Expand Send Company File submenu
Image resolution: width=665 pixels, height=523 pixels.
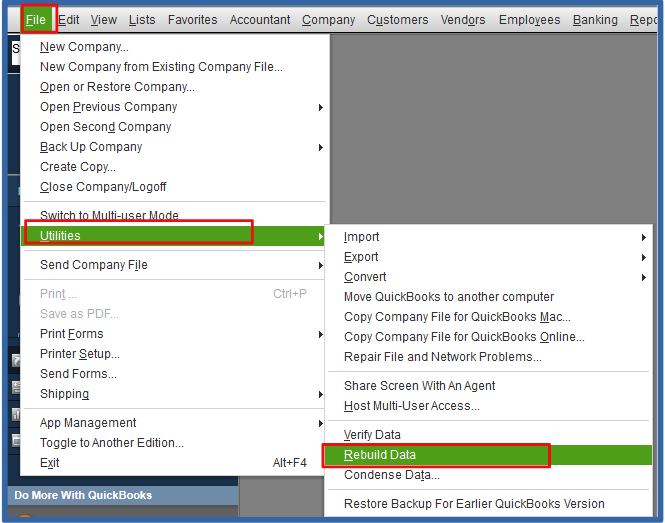pos(174,265)
